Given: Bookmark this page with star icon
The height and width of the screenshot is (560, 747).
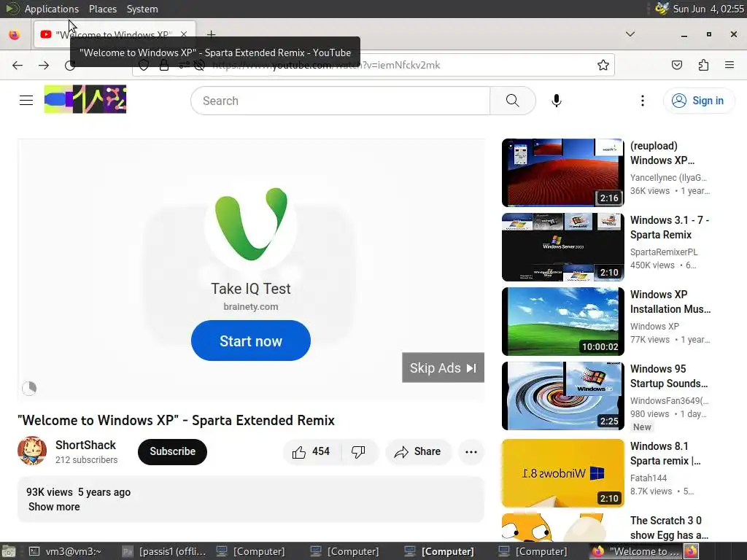Looking at the screenshot, I should (603, 65).
